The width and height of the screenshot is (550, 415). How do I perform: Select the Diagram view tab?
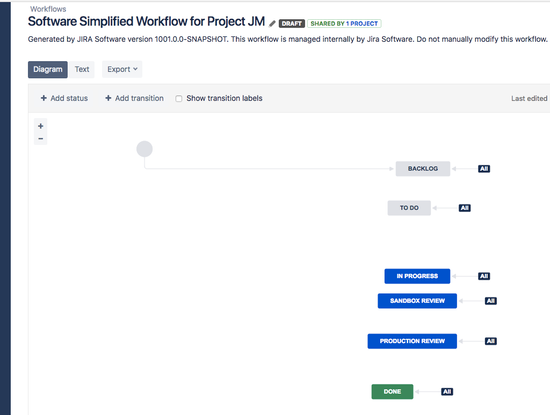pos(48,69)
